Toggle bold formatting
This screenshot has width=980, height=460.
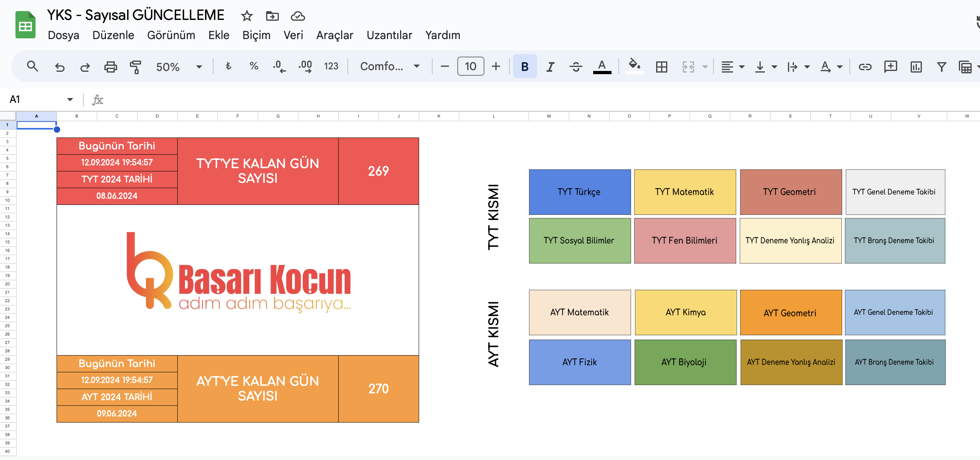click(x=525, y=66)
